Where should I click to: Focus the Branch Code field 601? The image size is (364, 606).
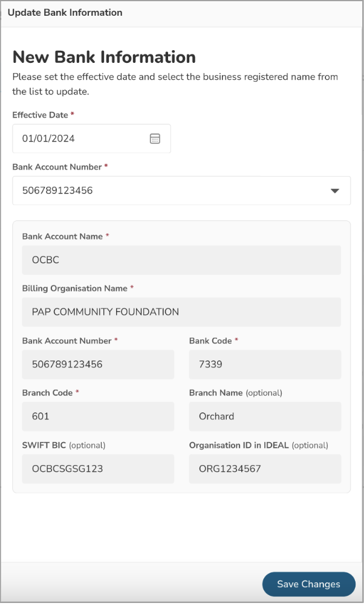98,417
